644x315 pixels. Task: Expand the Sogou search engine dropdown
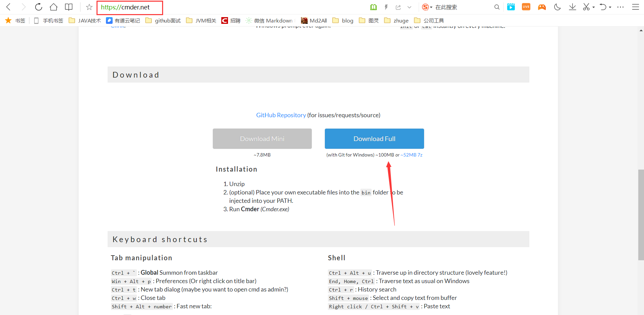(x=431, y=7)
